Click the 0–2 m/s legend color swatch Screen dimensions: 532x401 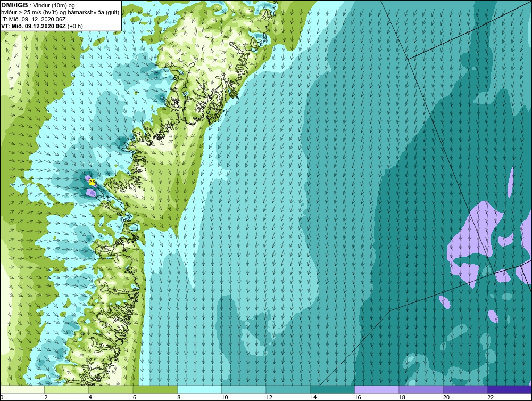[x=22, y=389]
